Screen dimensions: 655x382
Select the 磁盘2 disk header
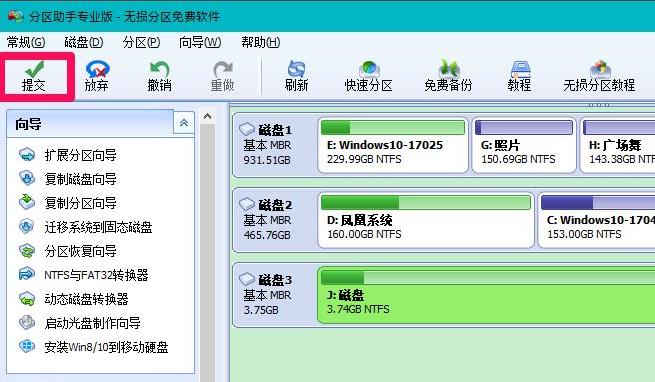274,220
